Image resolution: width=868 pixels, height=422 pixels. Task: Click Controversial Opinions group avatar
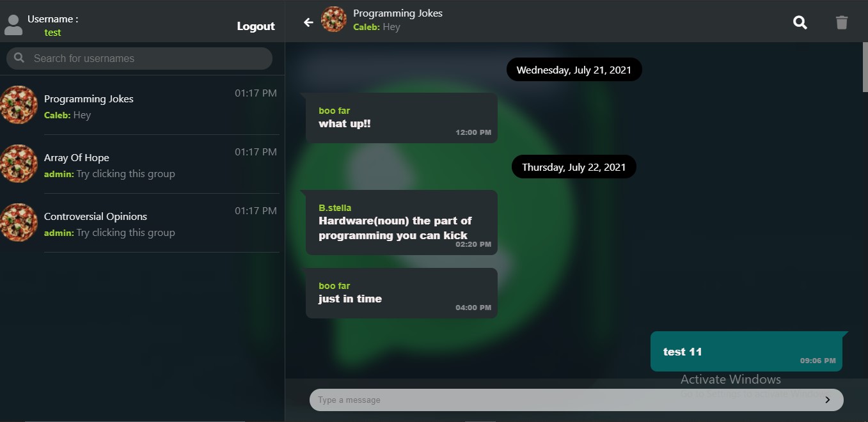[x=19, y=223]
